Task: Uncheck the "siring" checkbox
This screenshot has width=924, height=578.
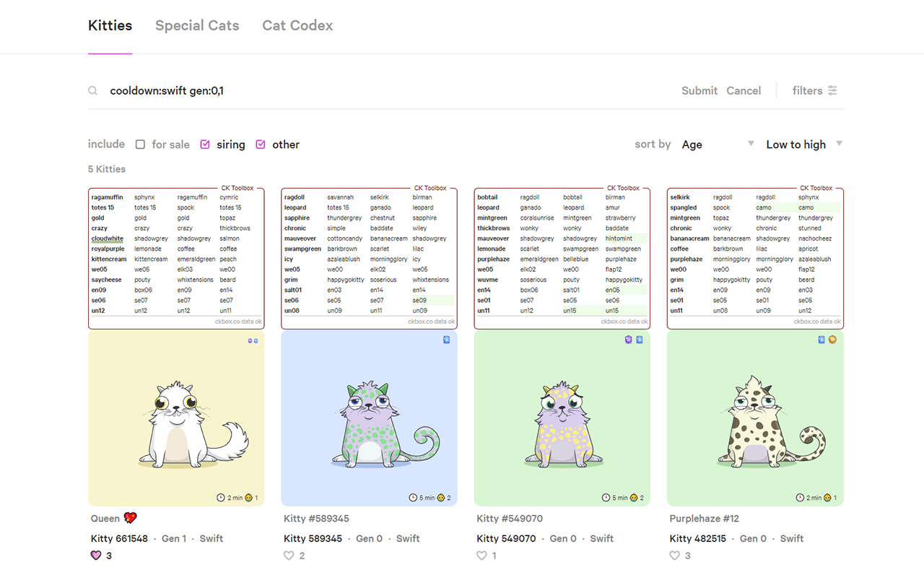Action: 205,144
